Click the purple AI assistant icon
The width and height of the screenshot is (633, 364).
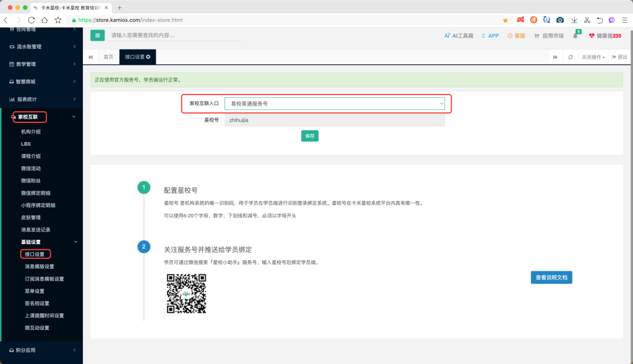pos(612,20)
